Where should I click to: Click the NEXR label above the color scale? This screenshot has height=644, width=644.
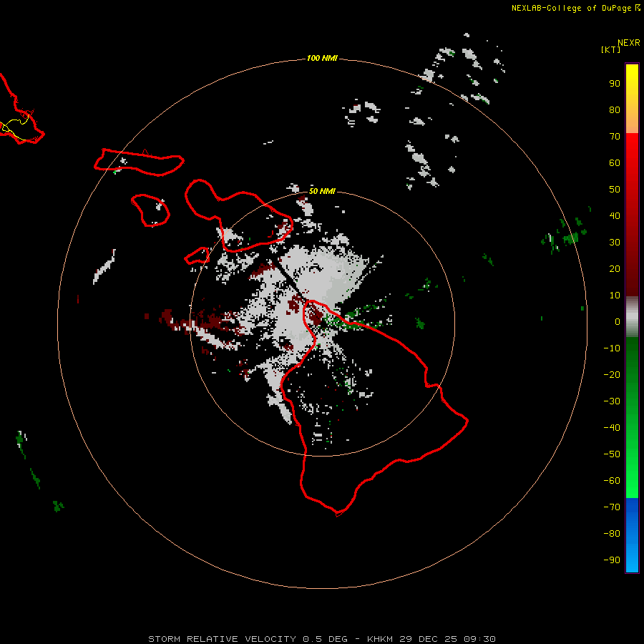[628, 43]
